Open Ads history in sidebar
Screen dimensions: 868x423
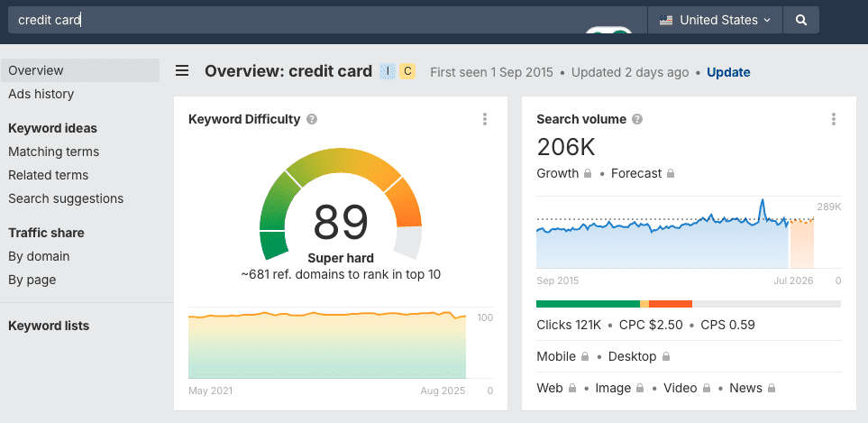click(x=41, y=94)
